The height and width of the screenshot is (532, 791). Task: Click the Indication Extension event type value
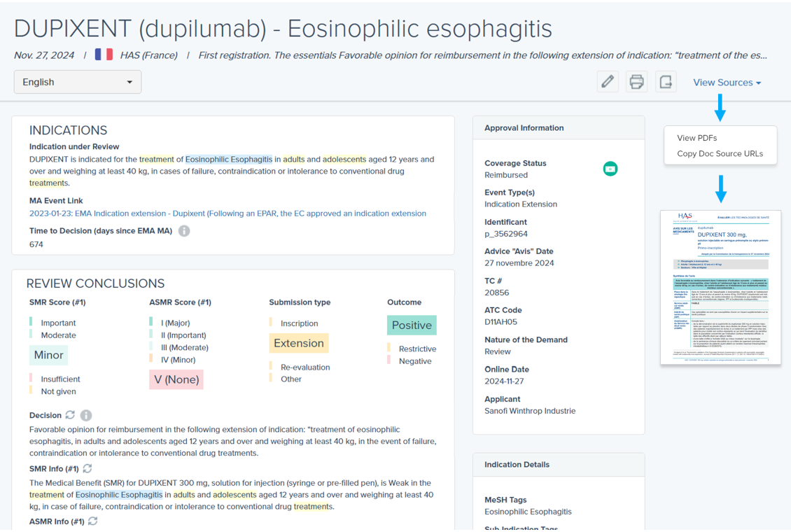[521, 204]
